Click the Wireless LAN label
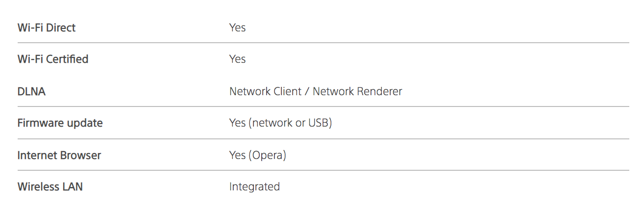The width and height of the screenshot is (644, 212). tap(50, 186)
